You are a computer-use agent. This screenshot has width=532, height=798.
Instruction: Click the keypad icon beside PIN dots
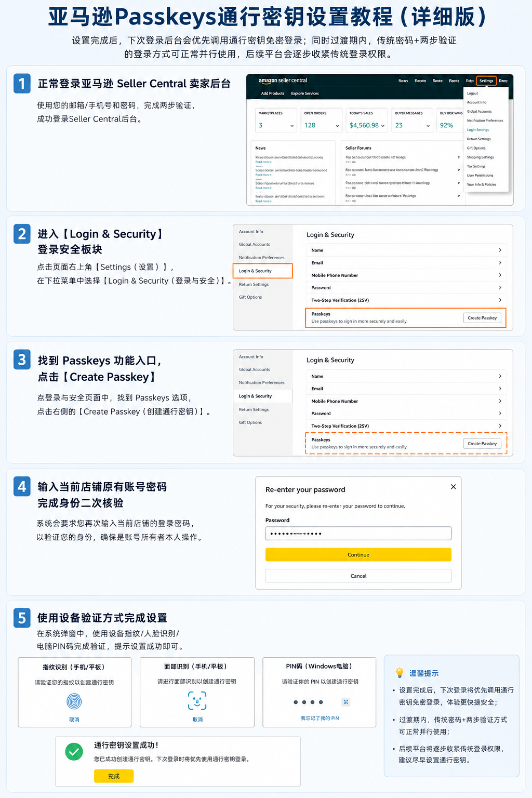tap(345, 702)
